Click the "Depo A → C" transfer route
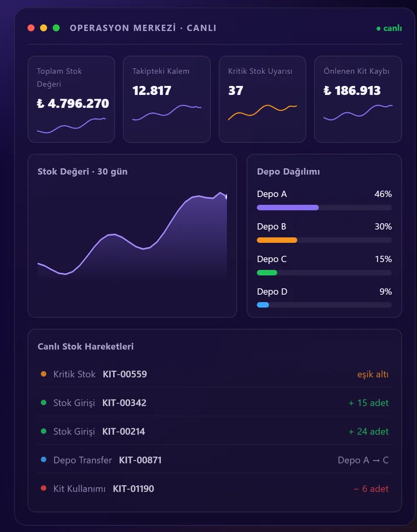This screenshot has width=417, height=532. click(363, 460)
